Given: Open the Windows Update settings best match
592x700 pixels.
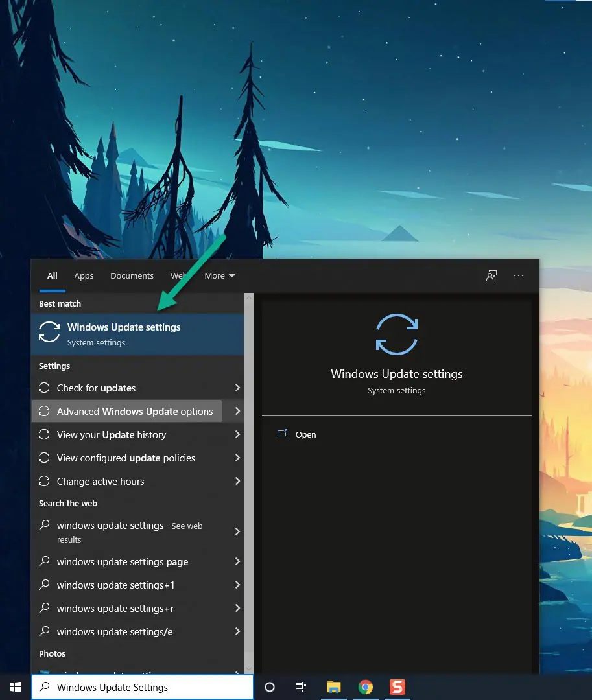Looking at the screenshot, I should [x=137, y=334].
